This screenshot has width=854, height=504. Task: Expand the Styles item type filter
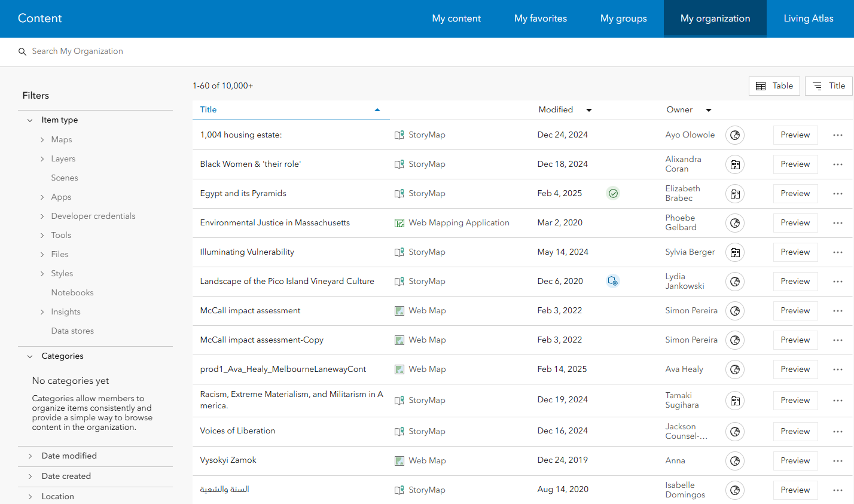pyautogui.click(x=42, y=274)
